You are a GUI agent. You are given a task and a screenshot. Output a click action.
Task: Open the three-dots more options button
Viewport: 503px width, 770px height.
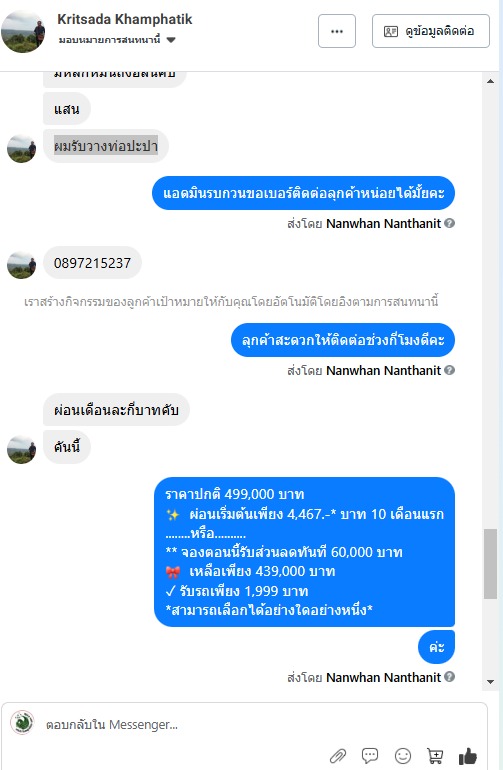(x=337, y=31)
